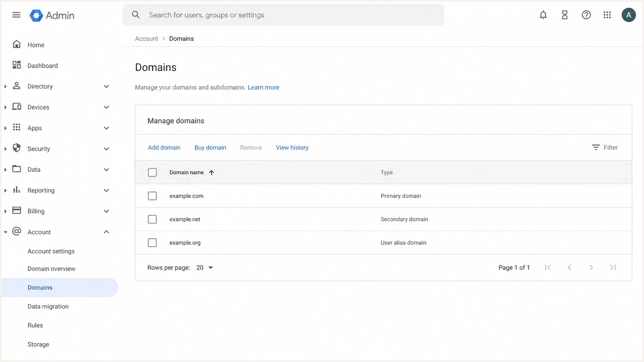Click the Type column header
Image resolution: width=644 pixels, height=362 pixels.
(x=387, y=172)
